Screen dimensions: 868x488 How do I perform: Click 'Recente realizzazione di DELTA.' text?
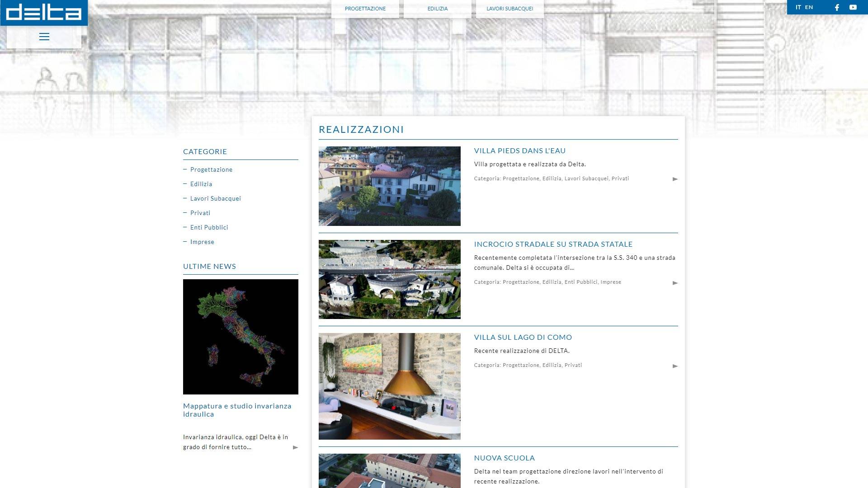point(522,351)
